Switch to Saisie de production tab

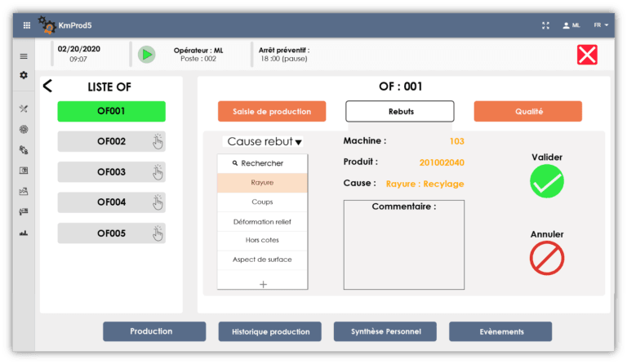pyautogui.click(x=272, y=111)
